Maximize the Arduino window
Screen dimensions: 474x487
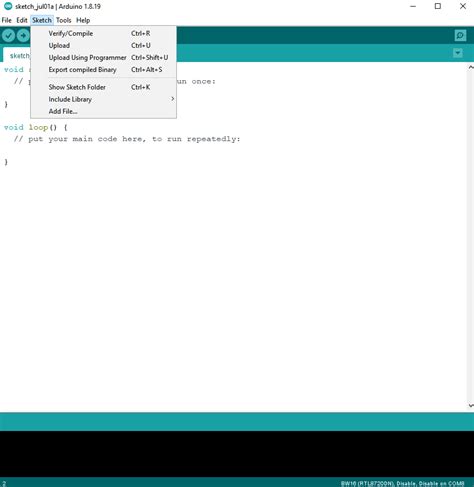coord(438,6)
